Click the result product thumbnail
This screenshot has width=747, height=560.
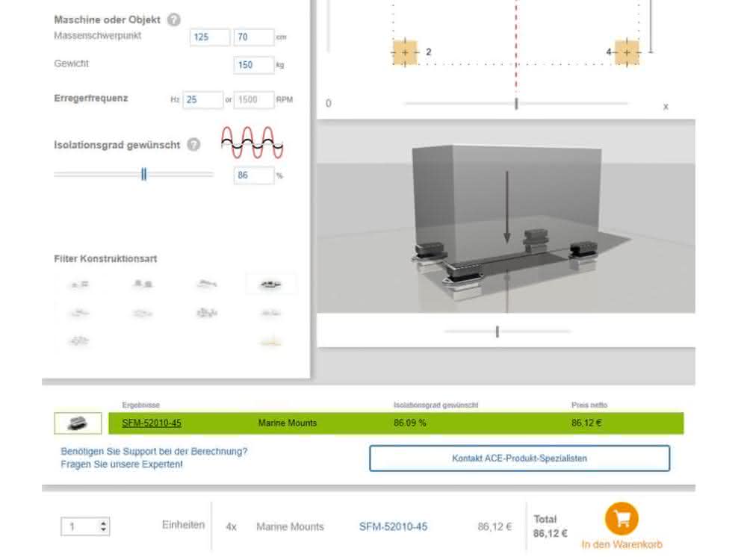78,423
